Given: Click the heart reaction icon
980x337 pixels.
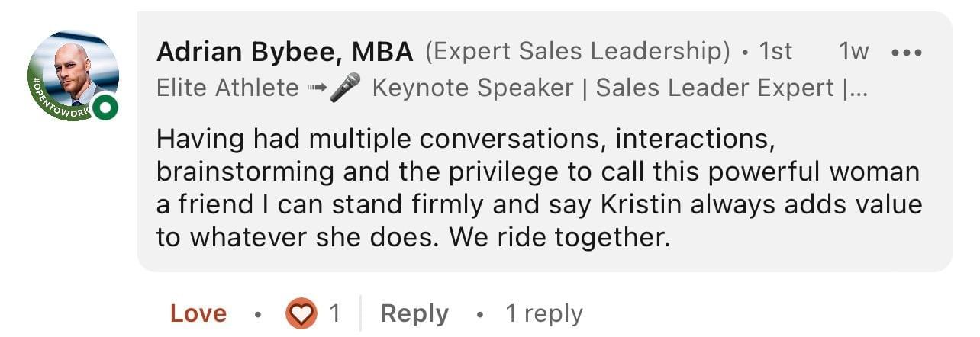Looking at the screenshot, I should click(300, 313).
